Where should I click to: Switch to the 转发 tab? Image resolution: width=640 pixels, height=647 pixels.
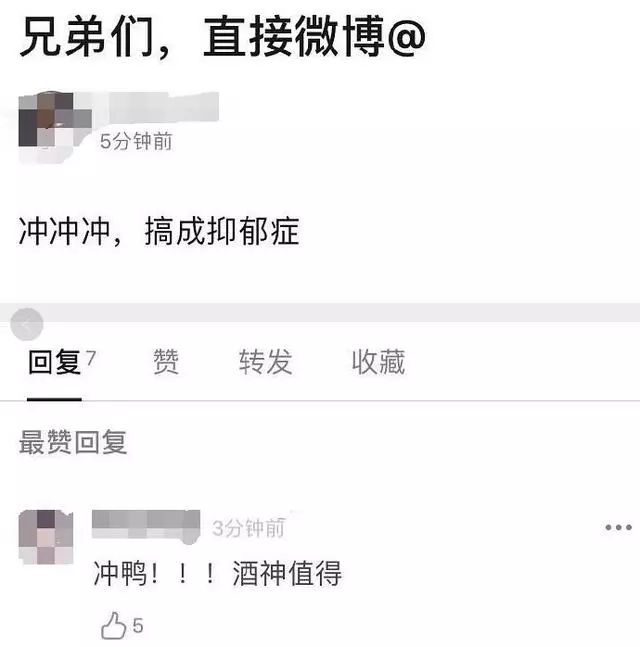point(265,361)
